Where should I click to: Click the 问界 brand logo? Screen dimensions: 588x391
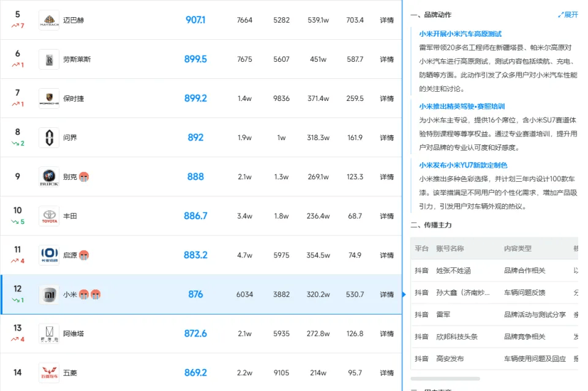click(49, 138)
